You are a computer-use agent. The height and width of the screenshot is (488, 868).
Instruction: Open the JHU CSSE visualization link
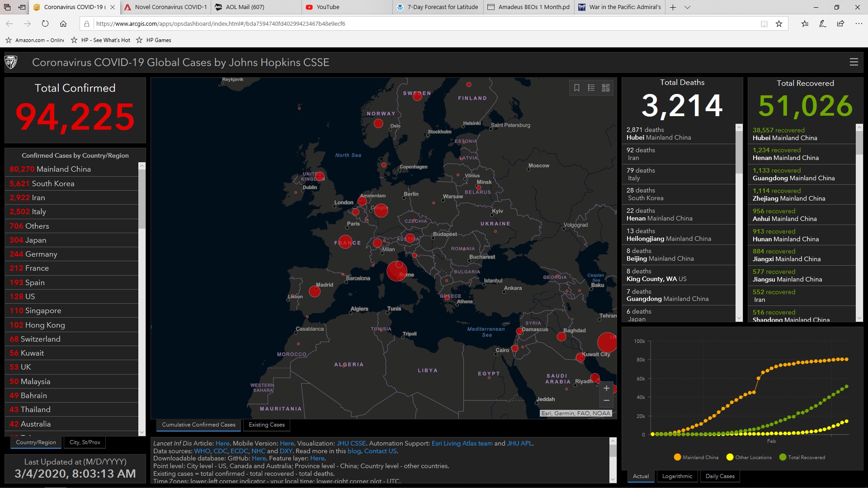tap(351, 443)
